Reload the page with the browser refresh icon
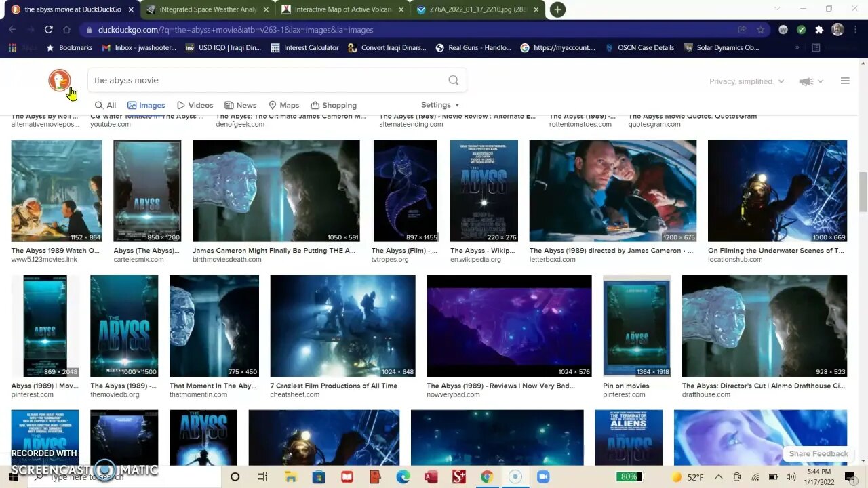Viewport: 868px width, 488px height. pyautogui.click(x=49, y=30)
